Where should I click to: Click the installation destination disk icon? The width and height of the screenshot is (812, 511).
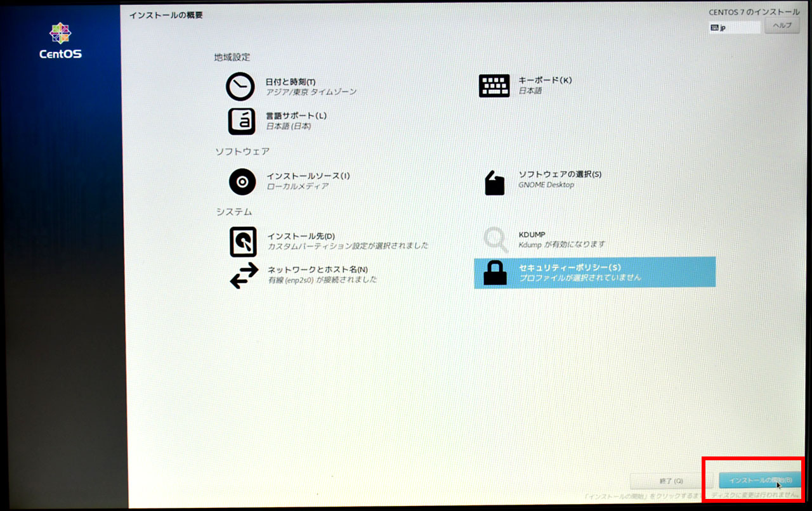click(242, 242)
